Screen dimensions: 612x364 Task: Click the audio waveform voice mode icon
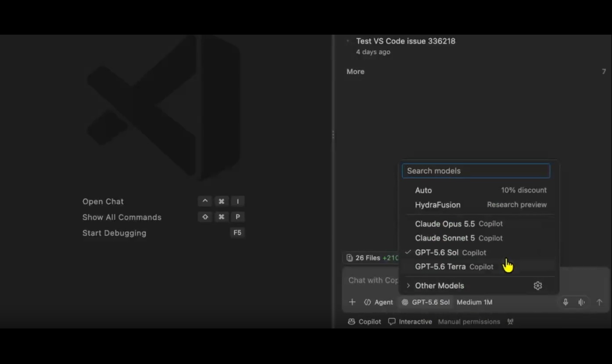[581, 302]
